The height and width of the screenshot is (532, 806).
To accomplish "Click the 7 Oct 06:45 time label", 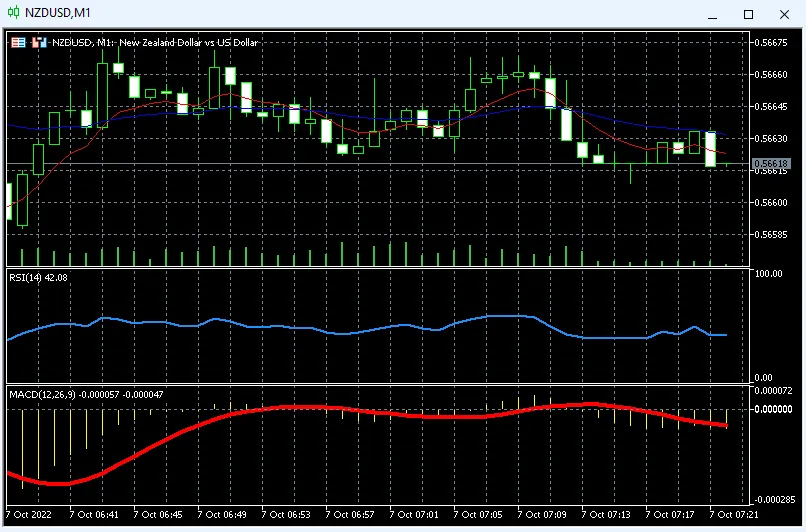I will click(x=158, y=515).
